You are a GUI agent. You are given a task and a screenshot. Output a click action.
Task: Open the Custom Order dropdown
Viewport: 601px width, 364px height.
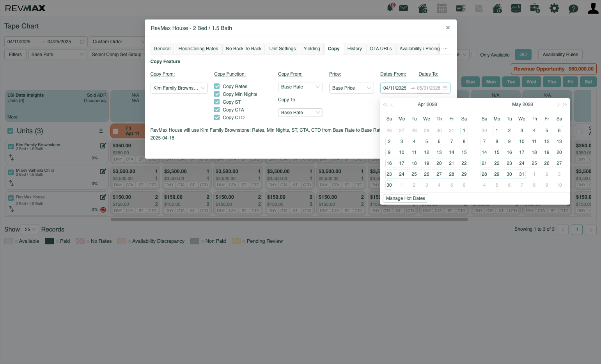click(x=118, y=42)
